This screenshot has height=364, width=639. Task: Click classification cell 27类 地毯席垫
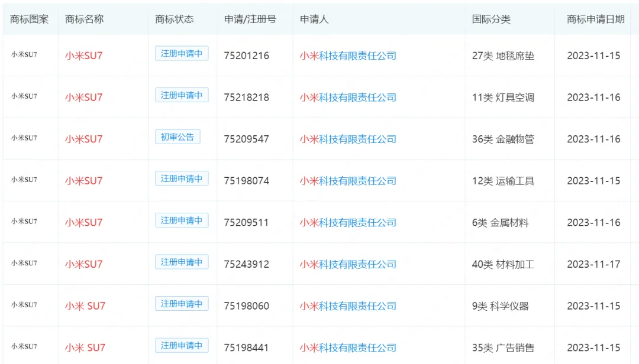tap(504, 56)
